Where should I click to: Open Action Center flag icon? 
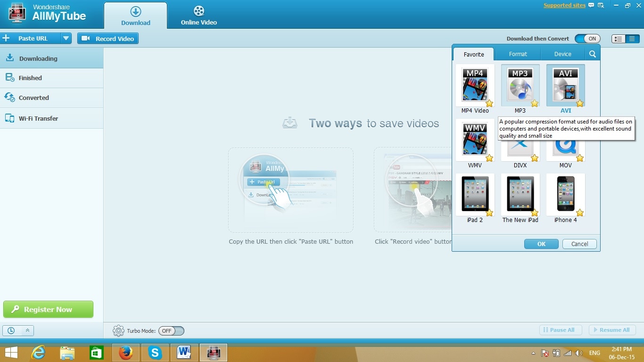pyautogui.click(x=545, y=353)
